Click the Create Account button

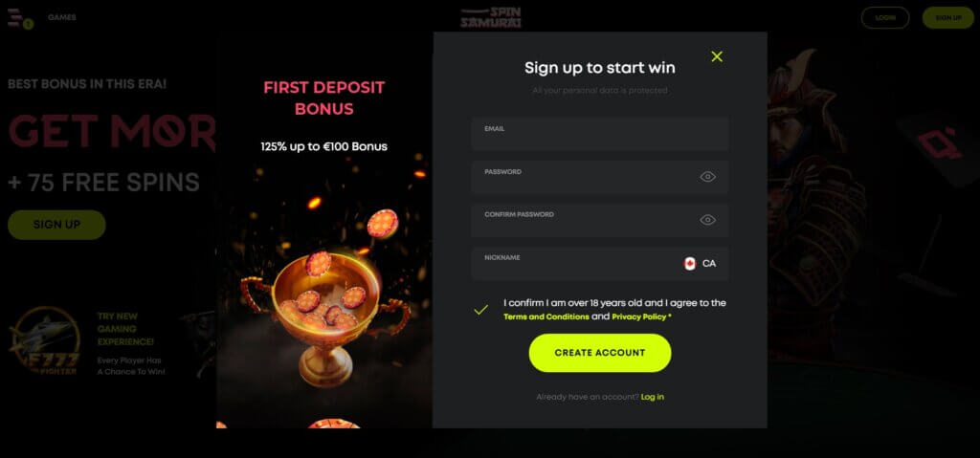pyautogui.click(x=600, y=353)
